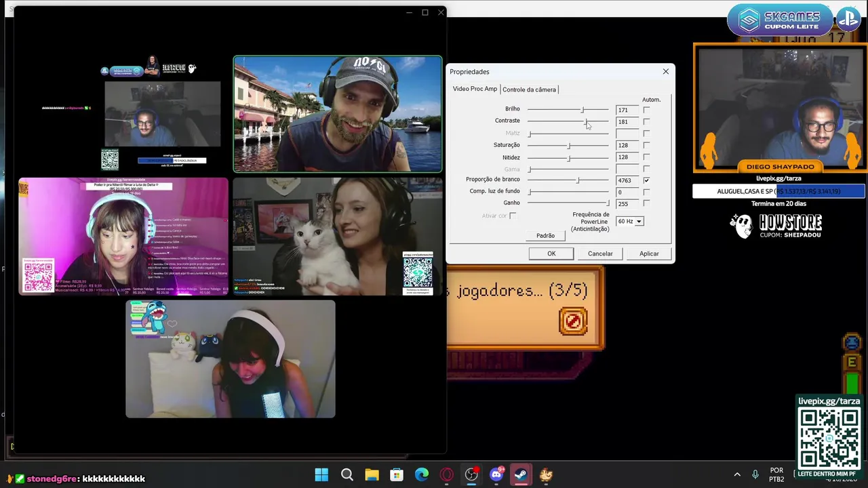The height and width of the screenshot is (488, 868).
Task: Click the Brilho value field 171
Action: pyautogui.click(x=627, y=110)
